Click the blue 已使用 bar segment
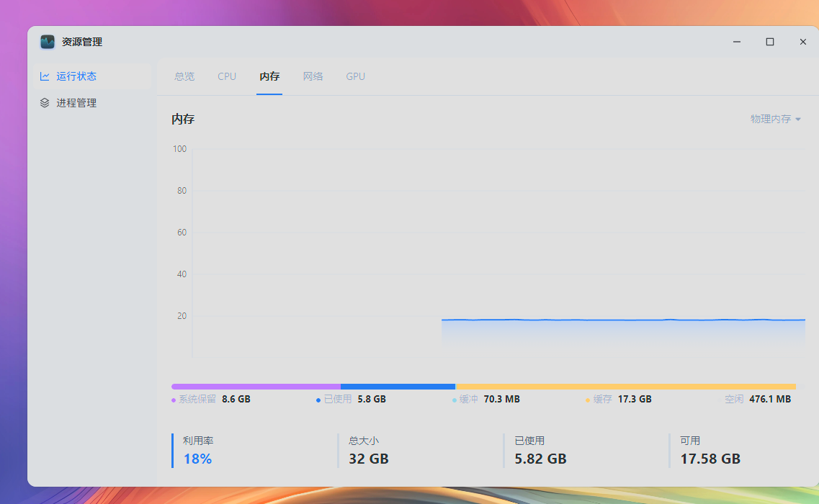This screenshot has width=819, height=504. (x=398, y=387)
